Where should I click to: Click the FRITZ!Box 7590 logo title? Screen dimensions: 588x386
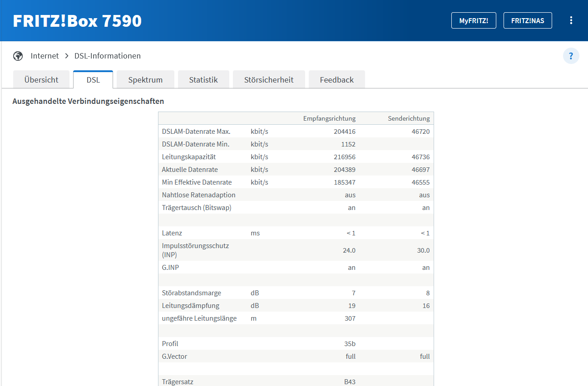(x=77, y=21)
